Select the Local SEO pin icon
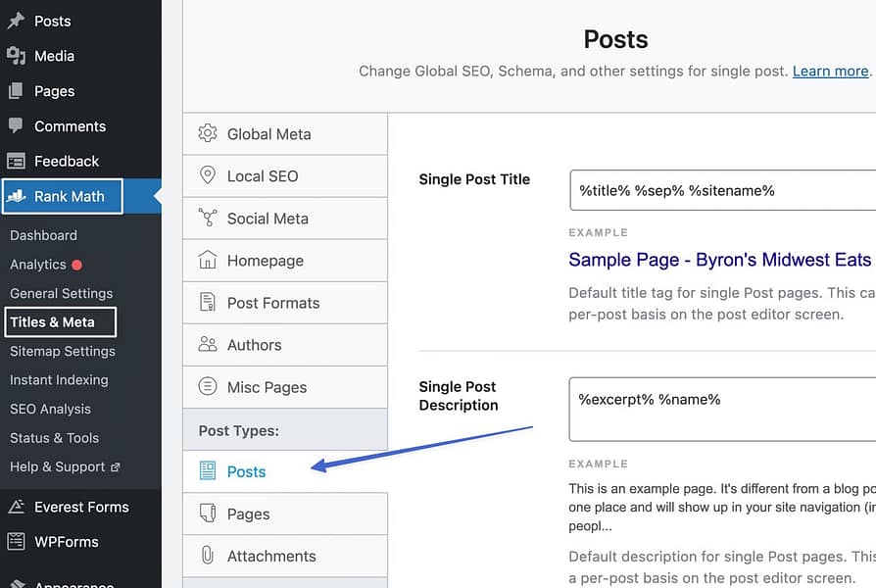 207,175
